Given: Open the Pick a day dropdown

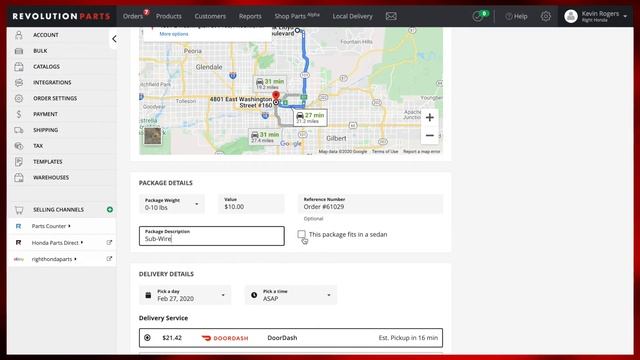Looking at the screenshot, I should tap(185, 295).
